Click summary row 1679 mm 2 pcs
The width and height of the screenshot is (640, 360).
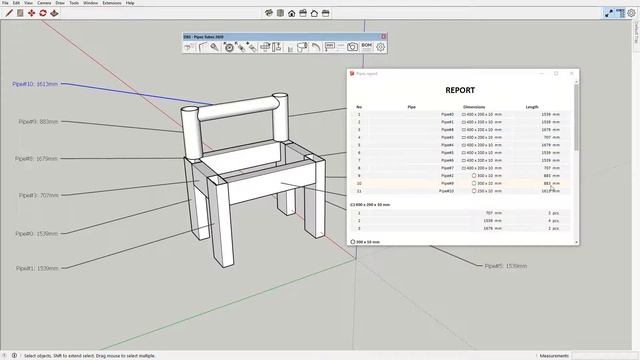(460, 229)
